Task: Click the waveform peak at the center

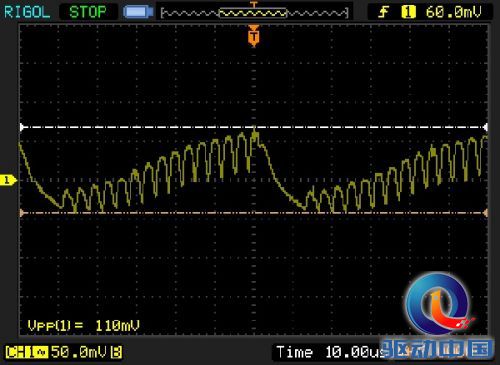Action: 255,133
